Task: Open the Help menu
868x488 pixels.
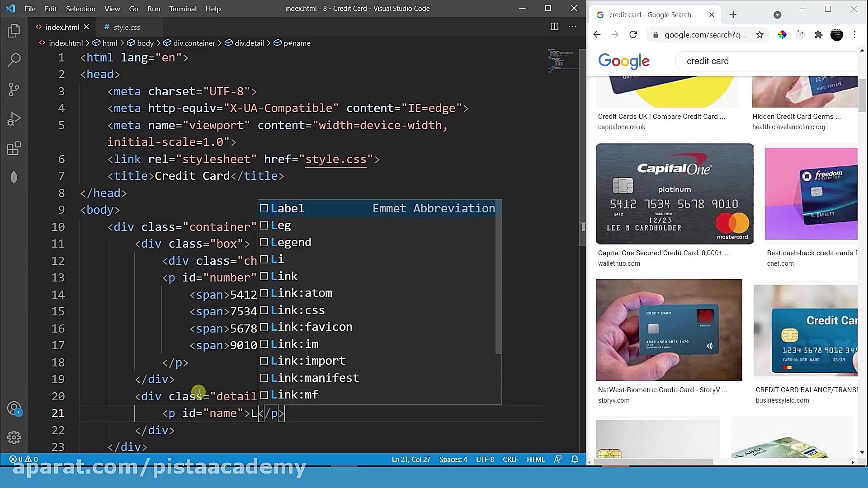Action: (213, 9)
